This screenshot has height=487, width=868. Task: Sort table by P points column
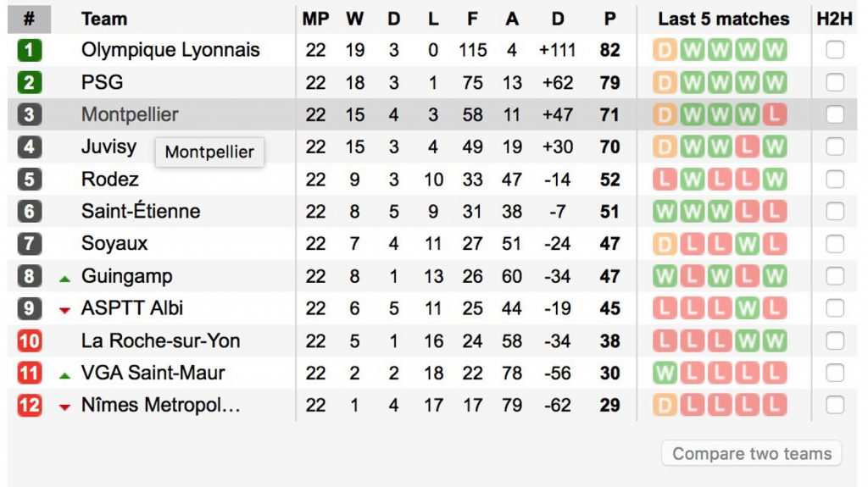[609, 19]
